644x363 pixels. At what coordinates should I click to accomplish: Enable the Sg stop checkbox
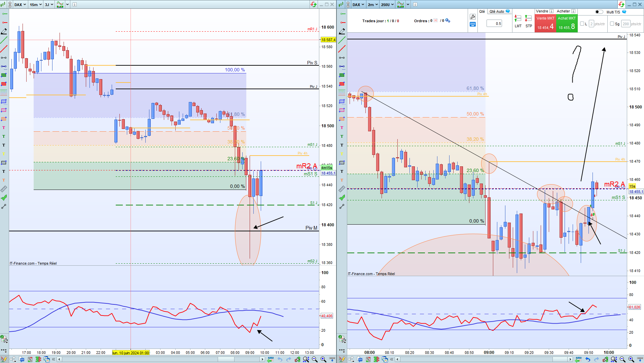[x=612, y=24]
